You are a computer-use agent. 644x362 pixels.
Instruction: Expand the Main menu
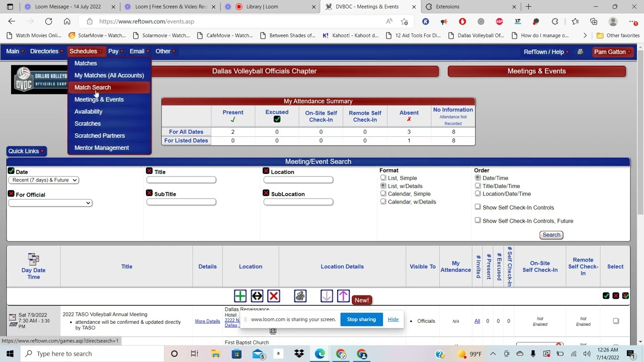coord(15,51)
